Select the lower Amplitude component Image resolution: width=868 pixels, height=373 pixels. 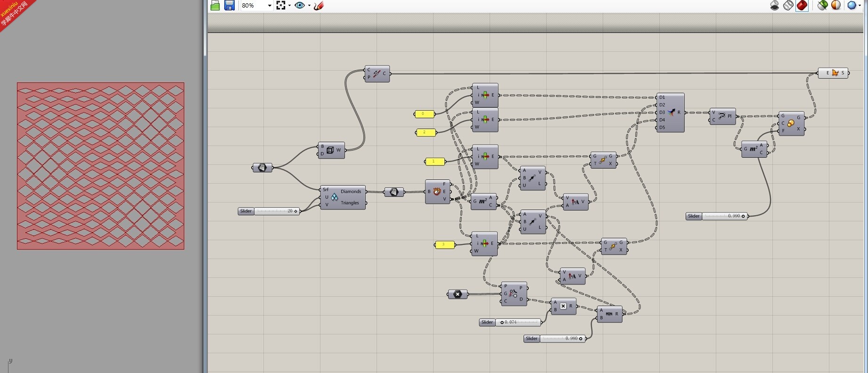[573, 276]
